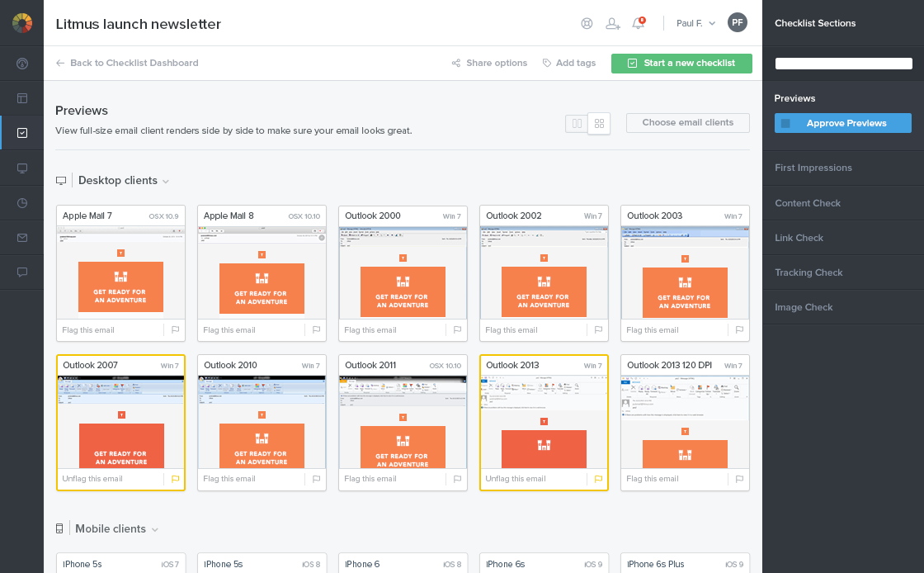
Task: Unflag the Outlook 2007 preview flag icon
Action: (x=175, y=479)
